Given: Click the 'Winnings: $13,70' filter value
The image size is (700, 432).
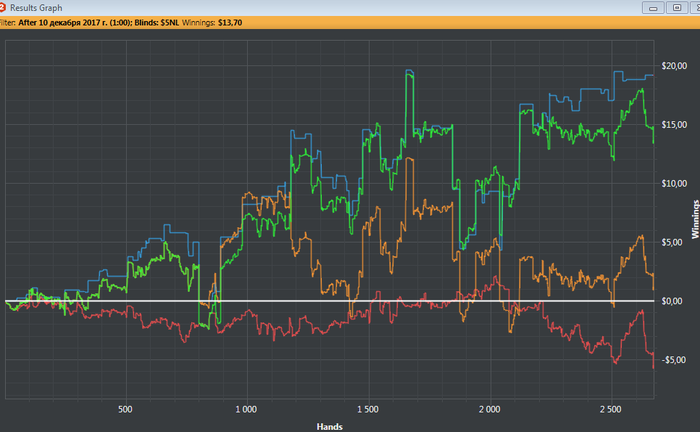Looking at the screenshot, I should point(212,23).
